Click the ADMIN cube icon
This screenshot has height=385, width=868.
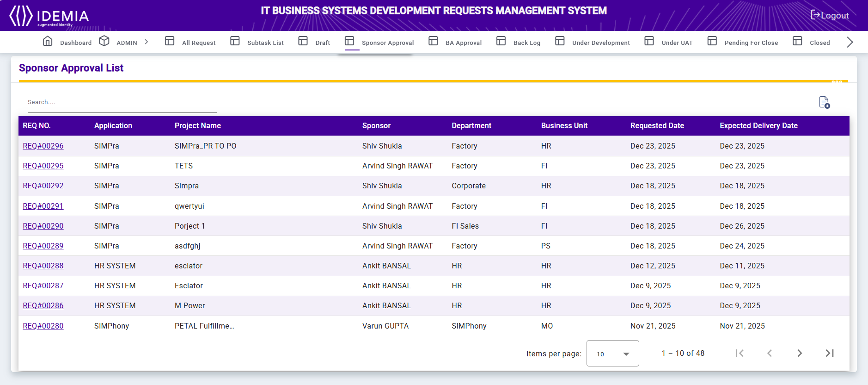pyautogui.click(x=104, y=41)
